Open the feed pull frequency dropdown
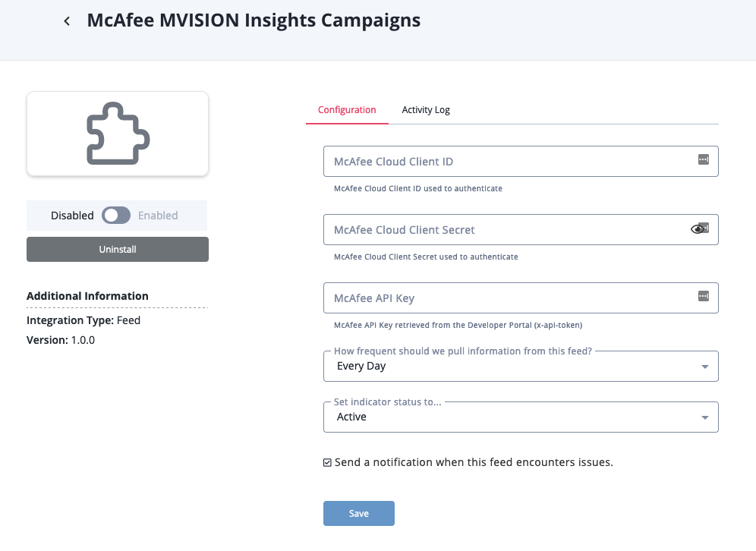The height and width of the screenshot is (551, 756). pyautogui.click(x=521, y=367)
